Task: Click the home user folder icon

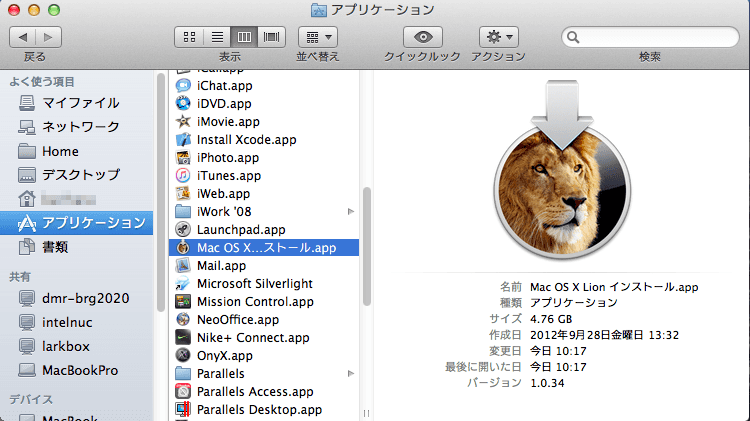Action: 27,199
